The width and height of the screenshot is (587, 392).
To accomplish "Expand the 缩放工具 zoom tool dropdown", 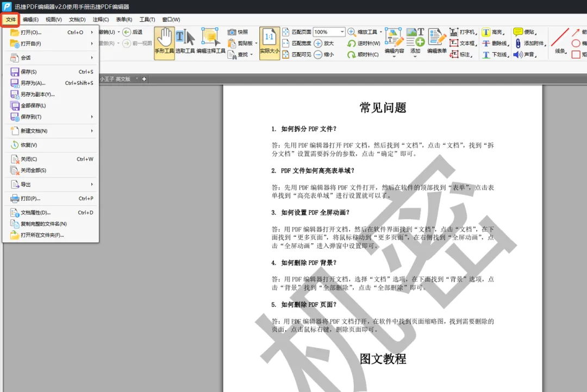I will point(380,32).
